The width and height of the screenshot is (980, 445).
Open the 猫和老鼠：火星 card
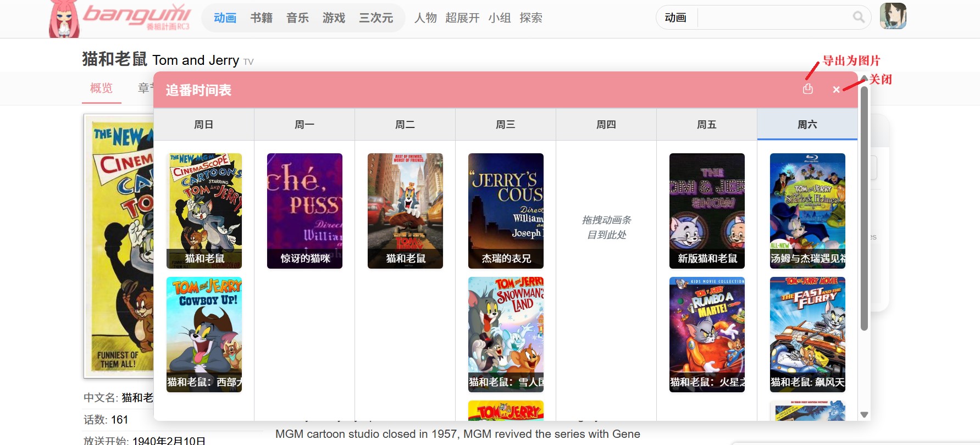pos(707,335)
